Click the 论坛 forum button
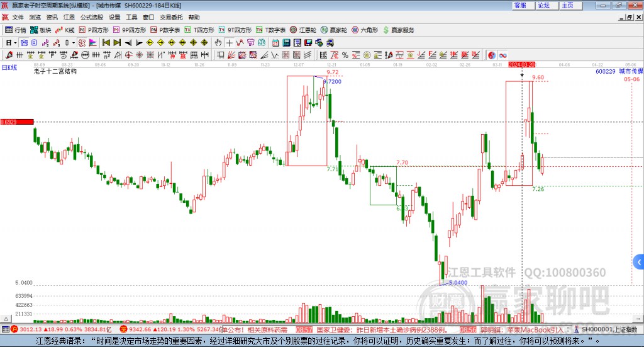 tap(547, 5)
